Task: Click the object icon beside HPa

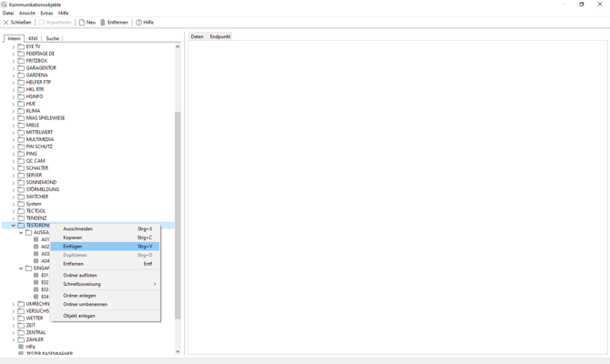Action: [21, 347]
